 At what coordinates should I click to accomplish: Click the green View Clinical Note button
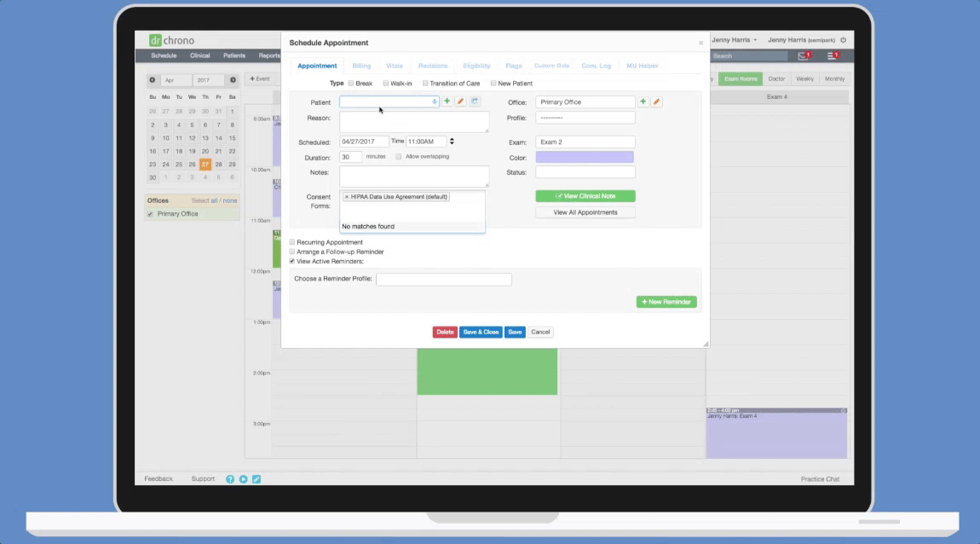pos(585,196)
